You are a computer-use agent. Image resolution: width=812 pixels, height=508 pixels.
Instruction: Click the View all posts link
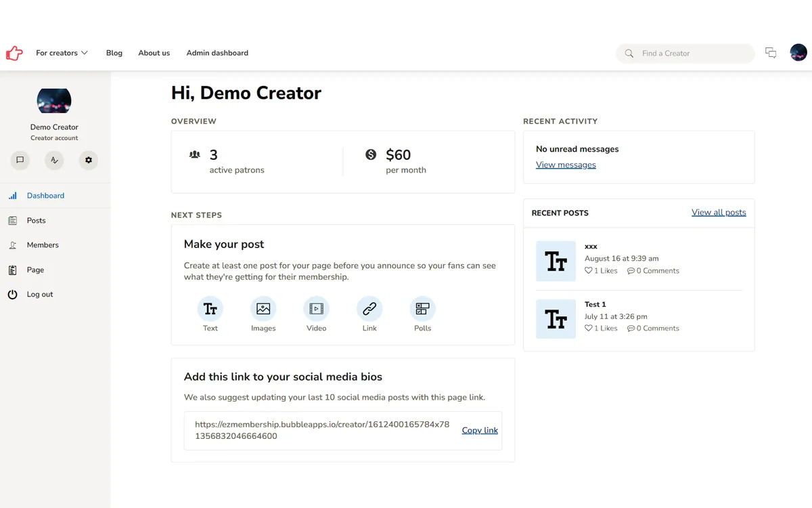(x=719, y=212)
